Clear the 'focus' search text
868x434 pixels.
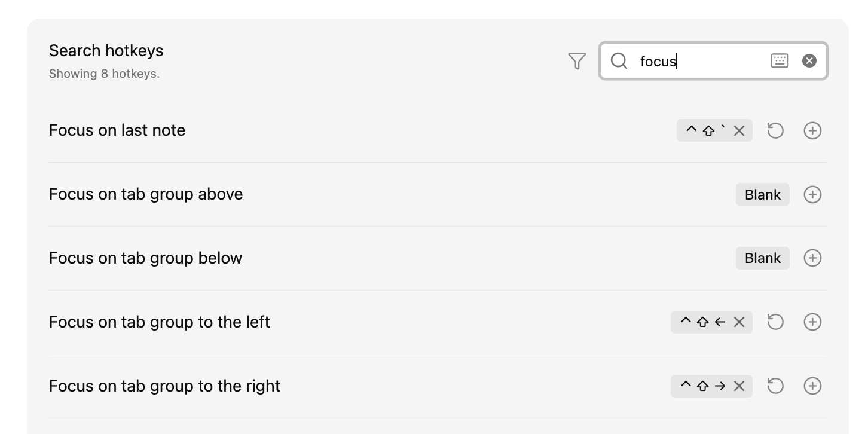point(809,60)
